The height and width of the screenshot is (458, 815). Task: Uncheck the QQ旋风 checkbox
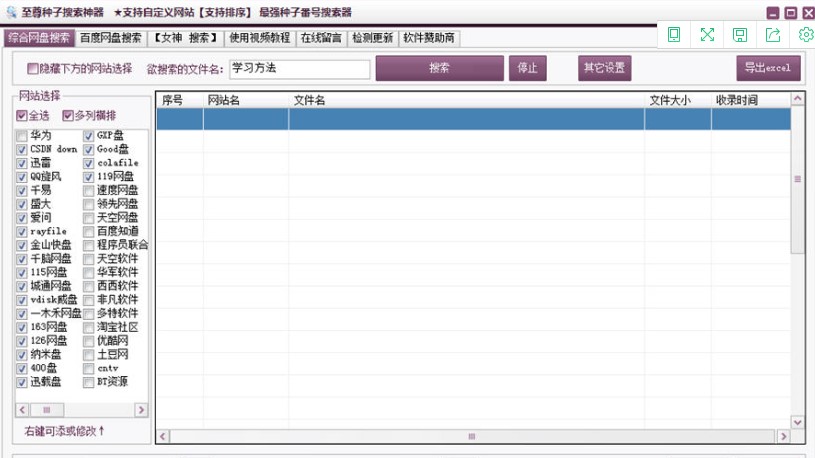pos(22,177)
